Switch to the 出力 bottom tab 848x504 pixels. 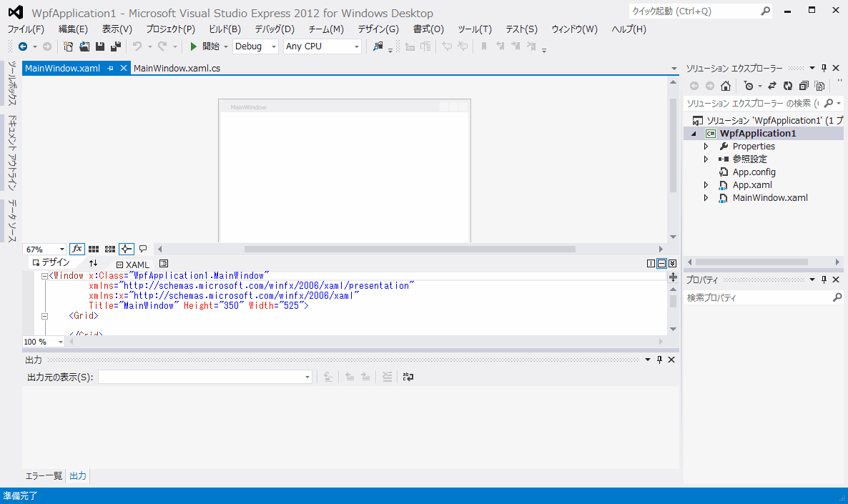[78, 476]
